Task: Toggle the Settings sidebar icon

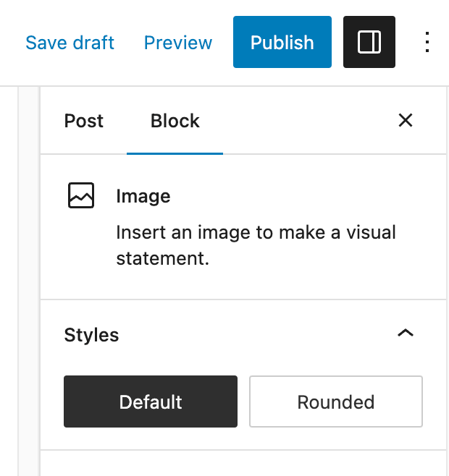Action: click(x=369, y=42)
